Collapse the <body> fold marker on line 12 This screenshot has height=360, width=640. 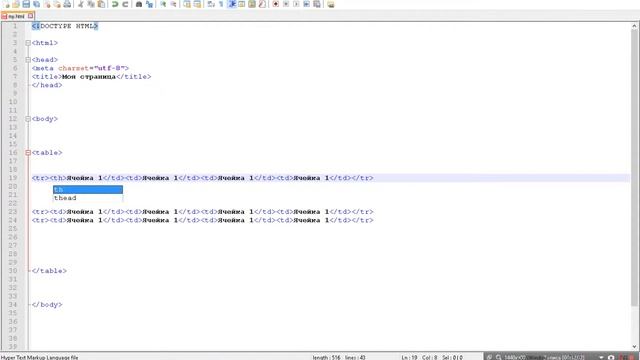point(28,119)
